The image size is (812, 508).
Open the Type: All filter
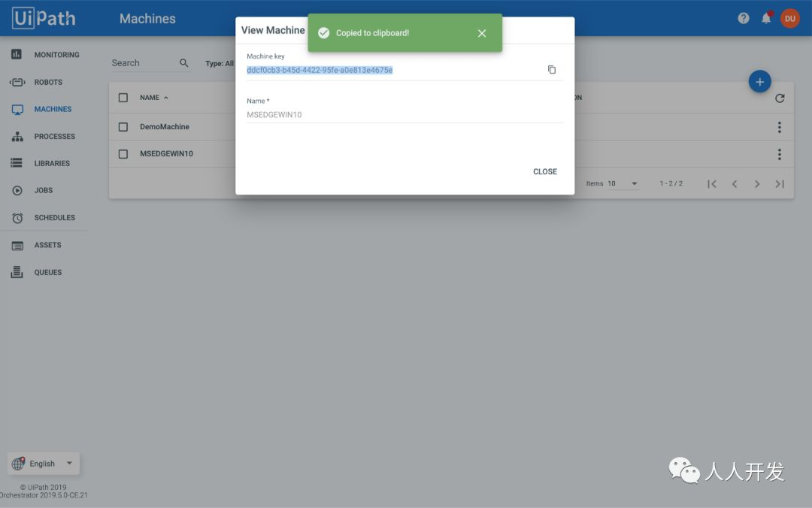pos(220,63)
